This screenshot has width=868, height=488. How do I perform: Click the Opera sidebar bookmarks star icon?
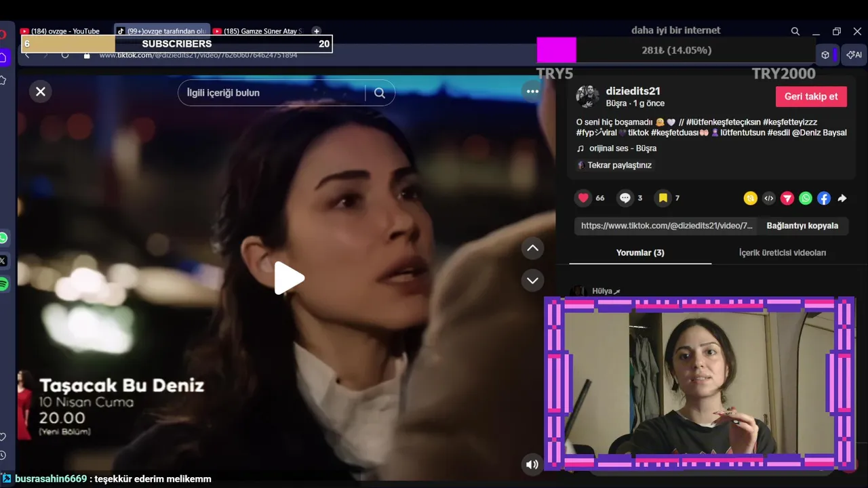click(3, 80)
